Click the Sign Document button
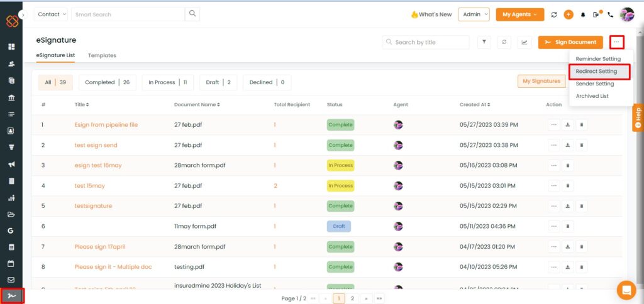The height and width of the screenshot is (304, 644). coord(570,42)
